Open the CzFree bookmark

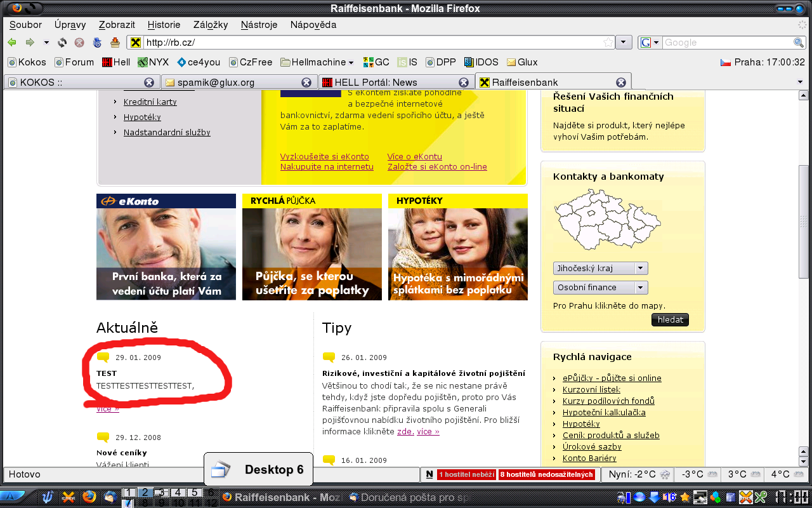[250, 62]
